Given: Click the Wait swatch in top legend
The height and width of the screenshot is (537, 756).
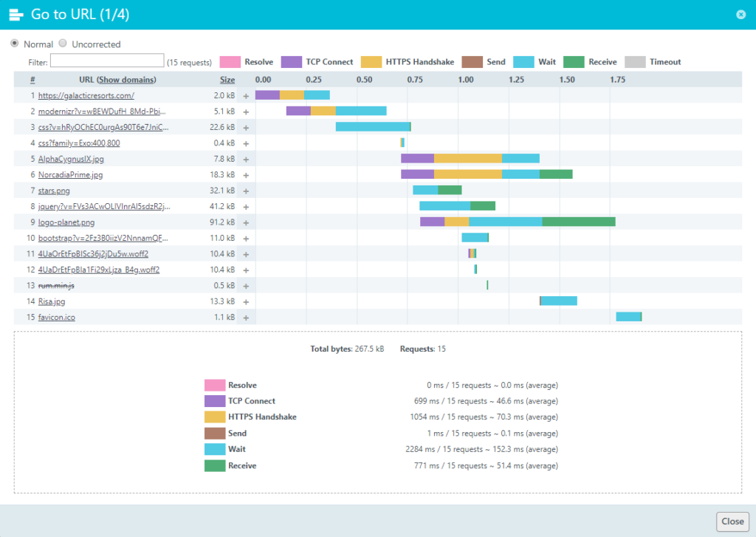Looking at the screenshot, I should (x=523, y=62).
